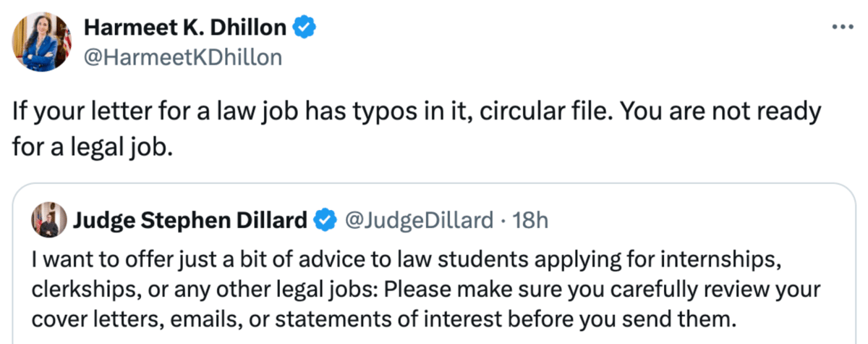Click the blue verified badge beside Harmeet K. Dhillon
This screenshot has height=344, width=868.
pyautogui.click(x=305, y=28)
